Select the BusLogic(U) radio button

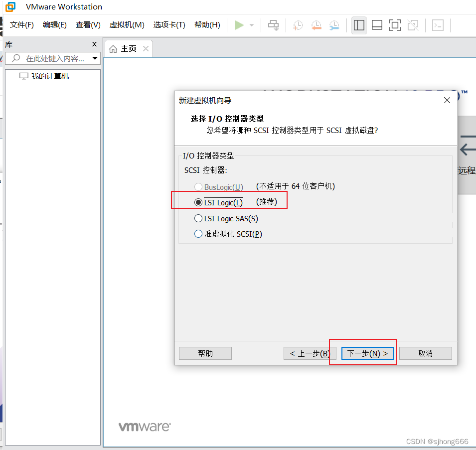[198, 186]
